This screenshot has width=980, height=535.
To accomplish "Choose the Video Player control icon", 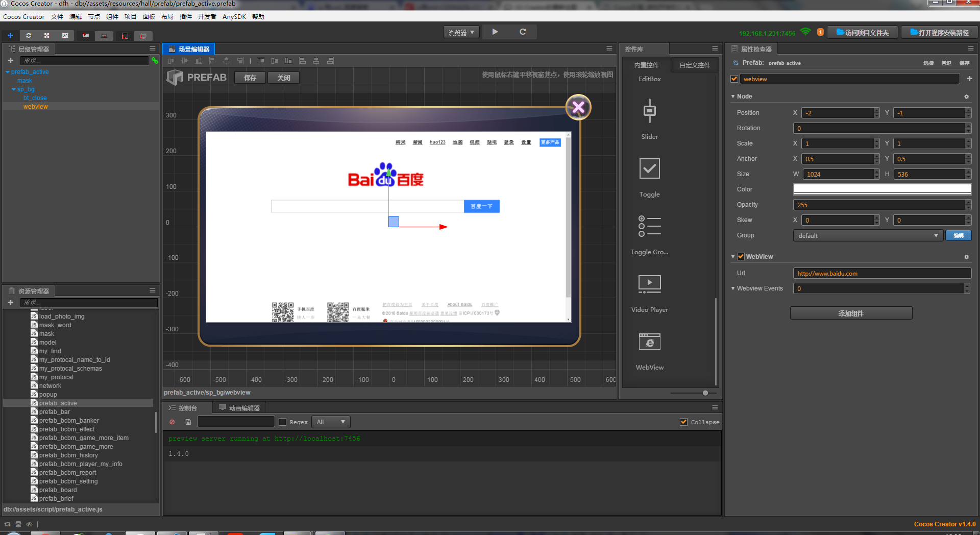I will tap(649, 284).
